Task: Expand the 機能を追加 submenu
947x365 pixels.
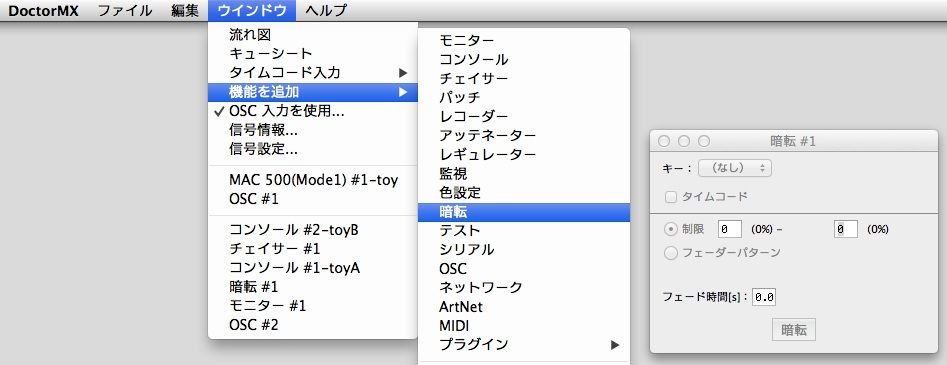Action: click(313, 92)
